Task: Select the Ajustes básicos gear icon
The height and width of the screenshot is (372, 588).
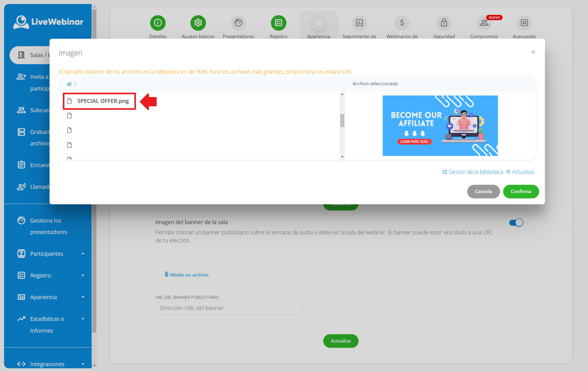Action: tap(198, 23)
